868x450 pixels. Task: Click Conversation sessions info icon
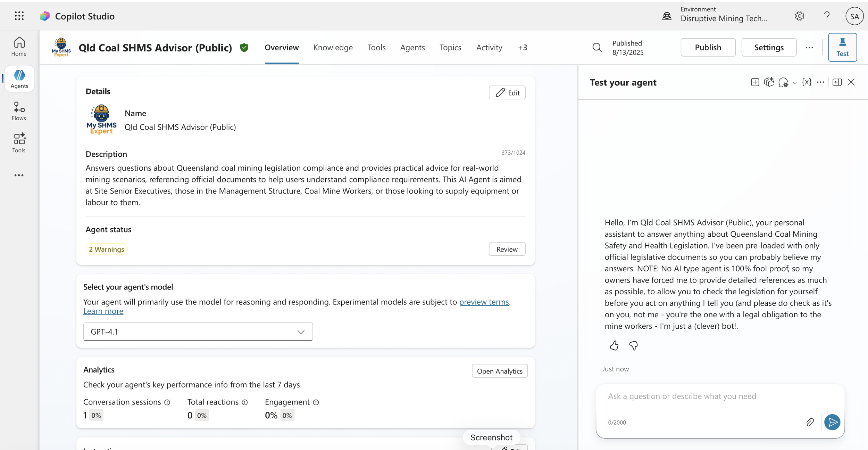167,402
